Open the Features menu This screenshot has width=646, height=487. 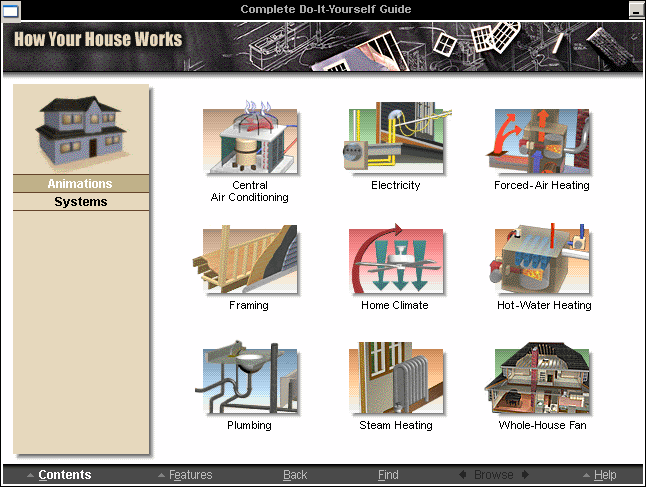coord(190,475)
